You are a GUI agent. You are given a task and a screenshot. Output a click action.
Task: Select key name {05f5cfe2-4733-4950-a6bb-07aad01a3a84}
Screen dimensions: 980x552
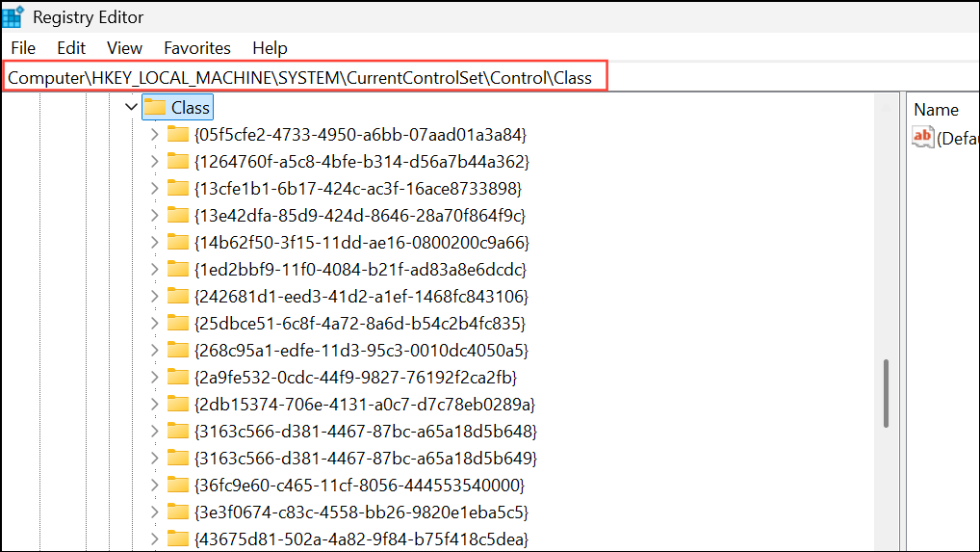click(x=361, y=135)
